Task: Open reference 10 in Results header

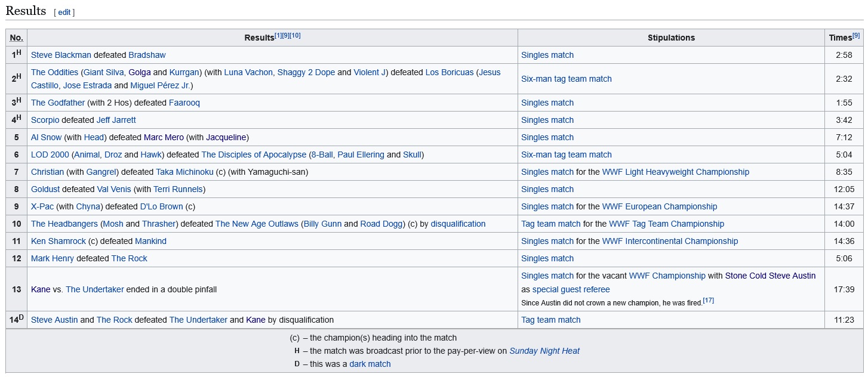Action: click(295, 35)
